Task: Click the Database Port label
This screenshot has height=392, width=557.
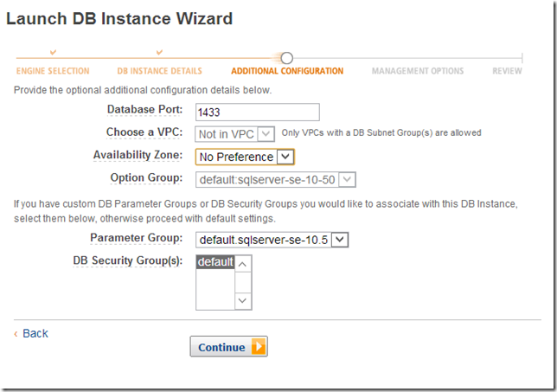Action: pos(144,110)
